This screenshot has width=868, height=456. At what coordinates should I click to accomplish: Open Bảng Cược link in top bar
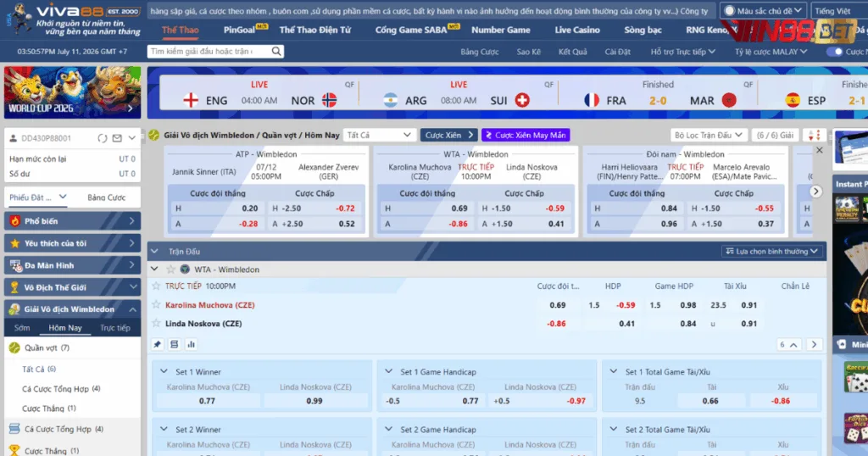(480, 52)
